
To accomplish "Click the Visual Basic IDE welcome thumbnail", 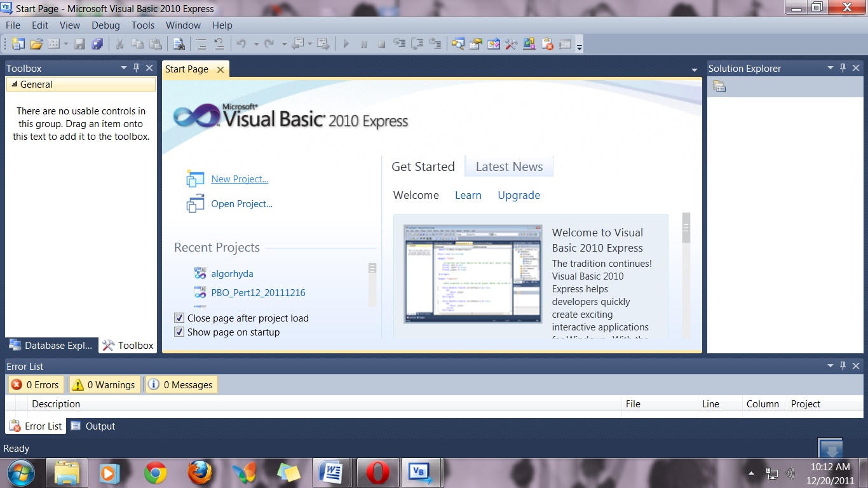I will click(x=473, y=274).
